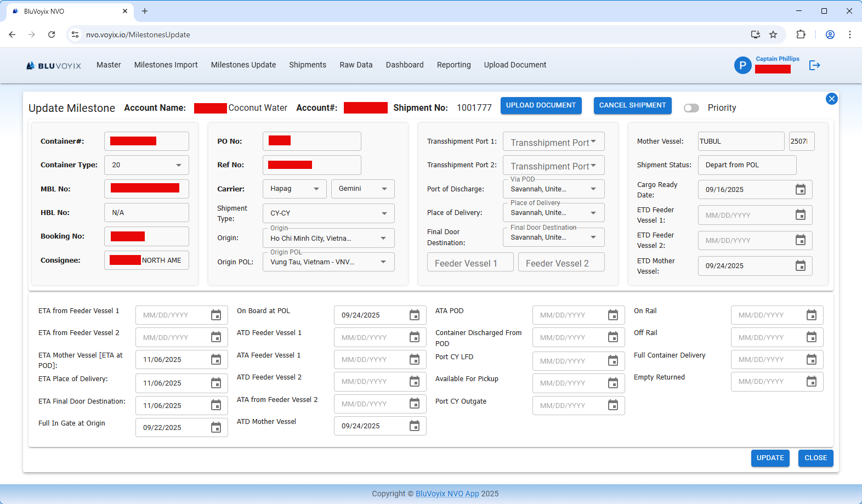Open calendar for Cargo Ready Date
Viewport: 862px width, 504px height.
[x=800, y=190]
